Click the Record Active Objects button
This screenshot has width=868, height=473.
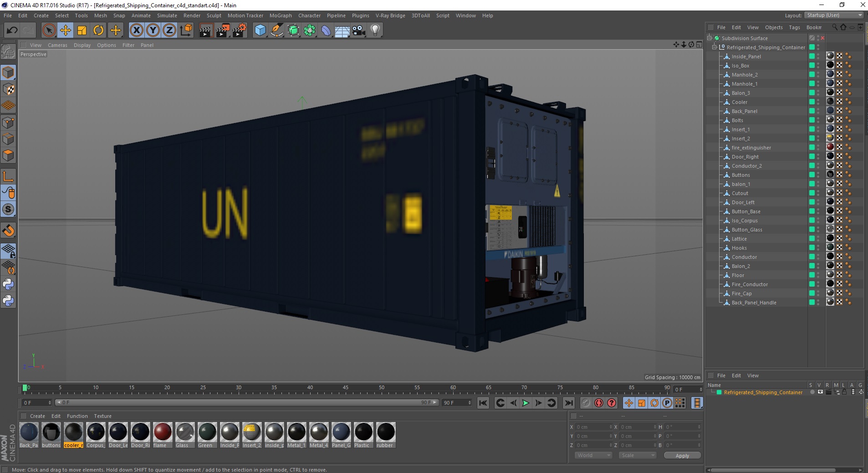(586, 403)
